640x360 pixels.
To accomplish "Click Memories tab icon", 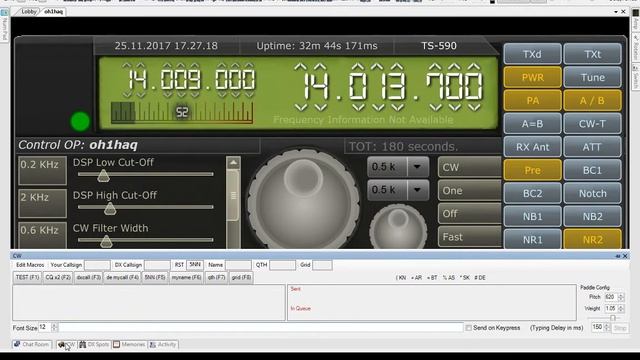I will coord(116,344).
